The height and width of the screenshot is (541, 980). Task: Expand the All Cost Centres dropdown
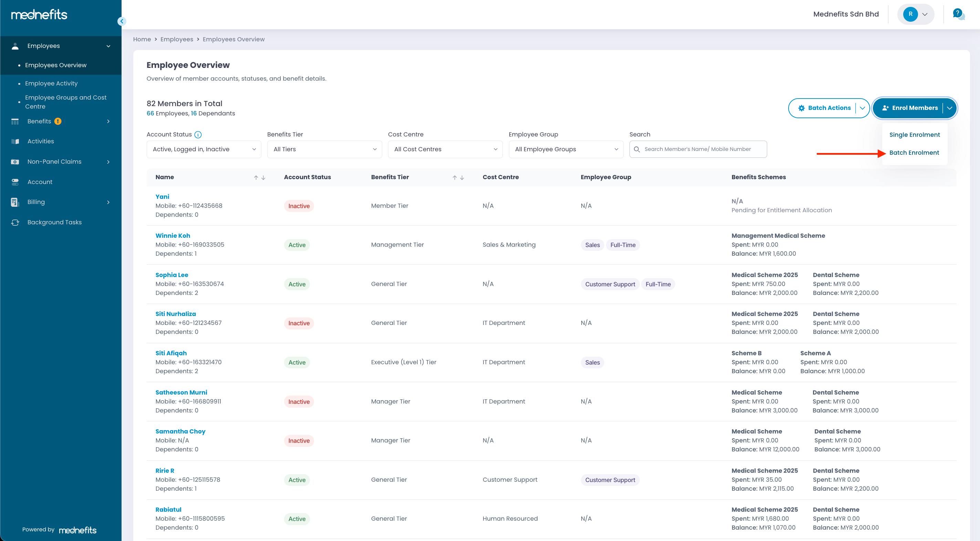click(445, 149)
